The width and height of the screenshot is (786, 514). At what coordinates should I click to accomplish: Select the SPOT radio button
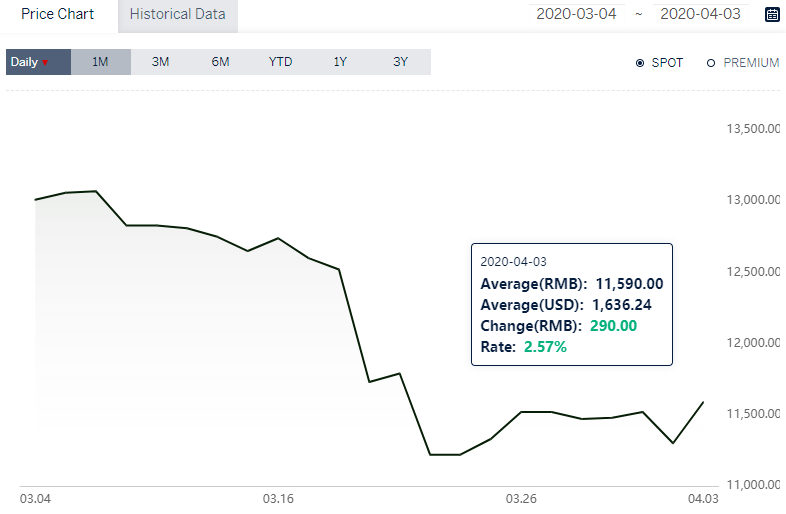click(x=640, y=63)
